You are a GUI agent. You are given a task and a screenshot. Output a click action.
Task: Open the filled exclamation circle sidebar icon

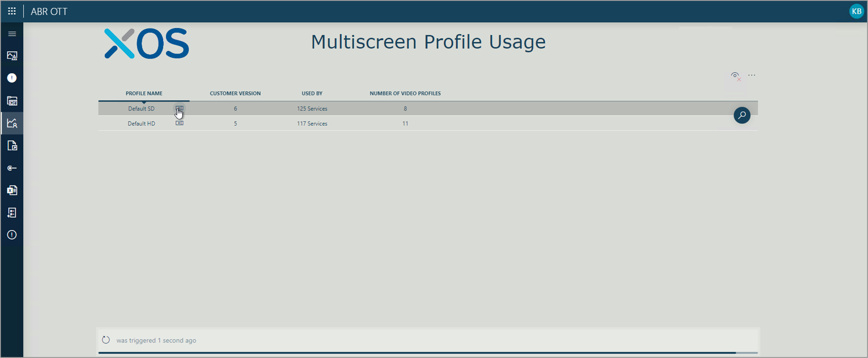(x=12, y=78)
